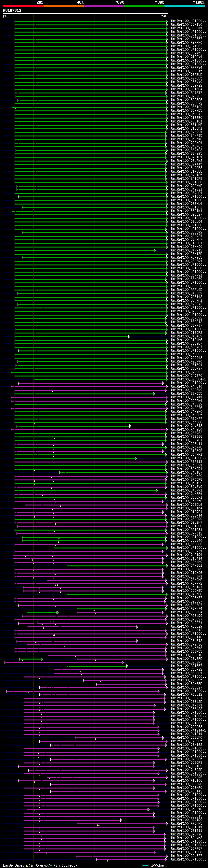
Task: Click hit UniRef100_P89886
Action: (x=187, y=437)
